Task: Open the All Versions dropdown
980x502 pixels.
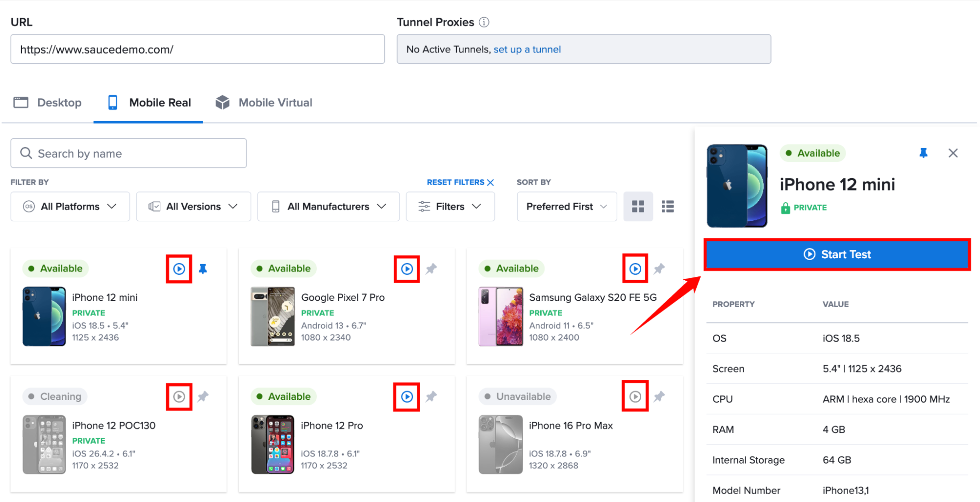Action: (x=194, y=207)
